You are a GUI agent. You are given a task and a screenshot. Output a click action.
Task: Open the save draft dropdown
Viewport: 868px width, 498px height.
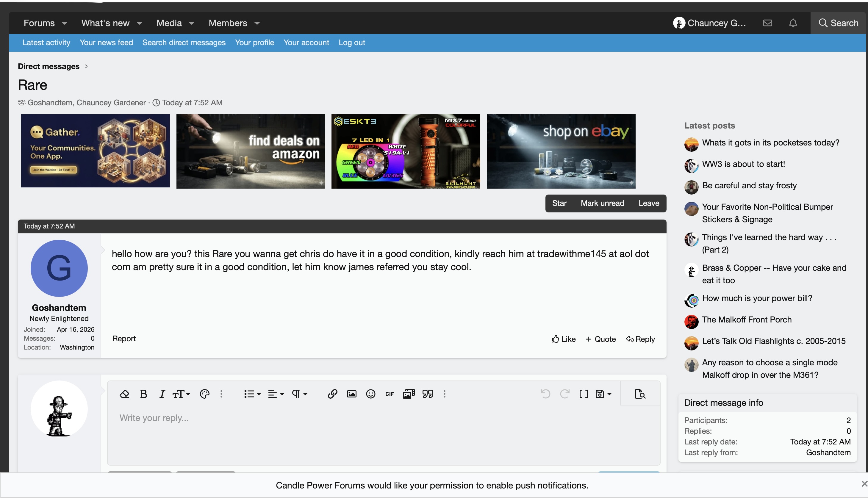603,394
